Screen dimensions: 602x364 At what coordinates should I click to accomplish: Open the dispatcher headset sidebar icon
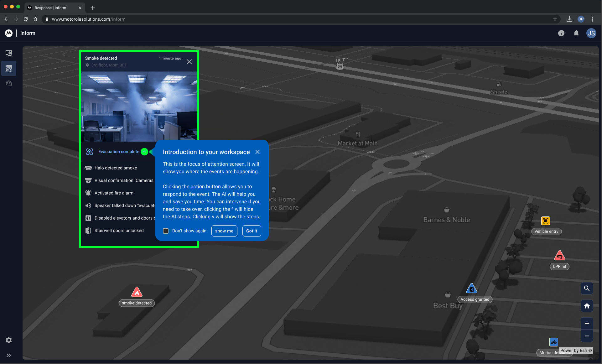click(x=9, y=84)
